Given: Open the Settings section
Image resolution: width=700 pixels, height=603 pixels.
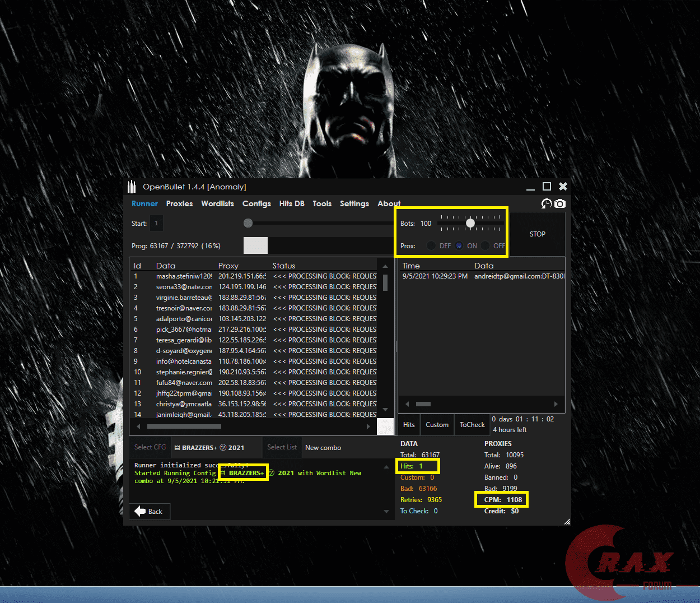Looking at the screenshot, I should (x=354, y=203).
